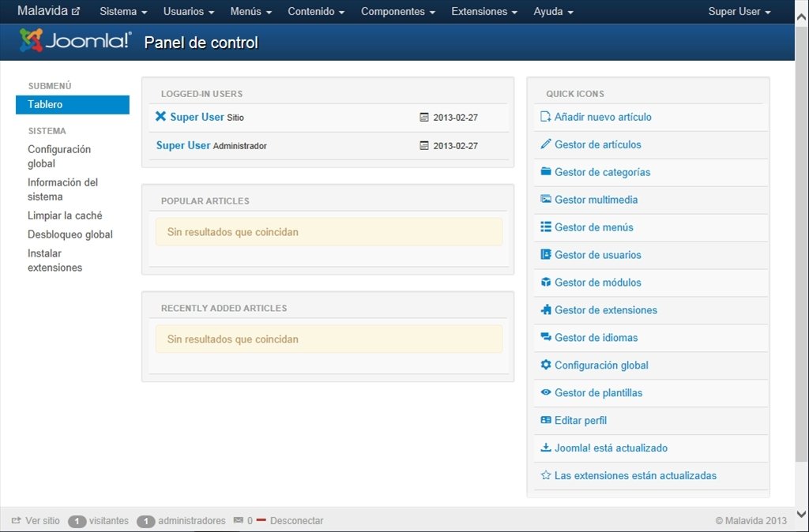The width and height of the screenshot is (809, 532).
Task: Open the Gestor de categorías link
Action: 602,172
